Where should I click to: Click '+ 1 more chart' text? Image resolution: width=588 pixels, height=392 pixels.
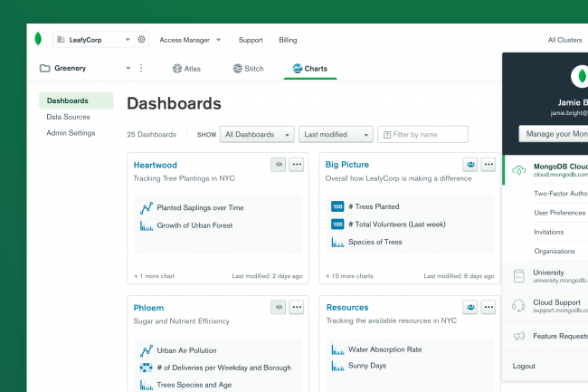(x=154, y=276)
